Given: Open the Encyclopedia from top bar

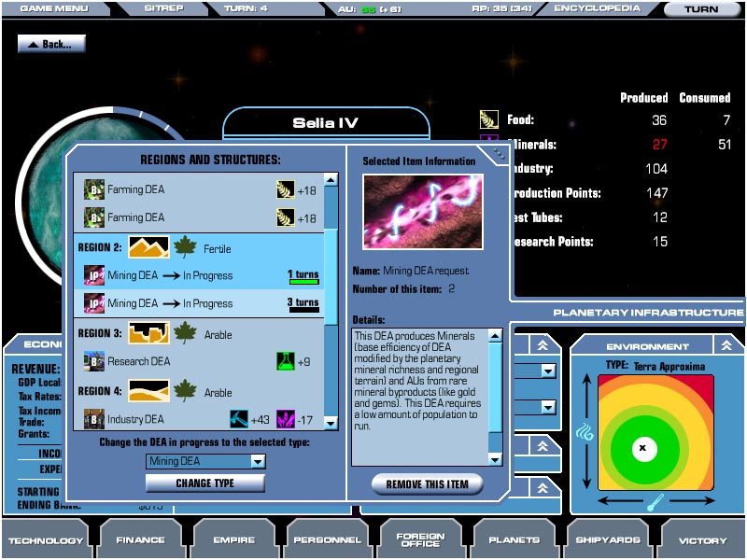Looking at the screenshot, I should [x=597, y=8].
